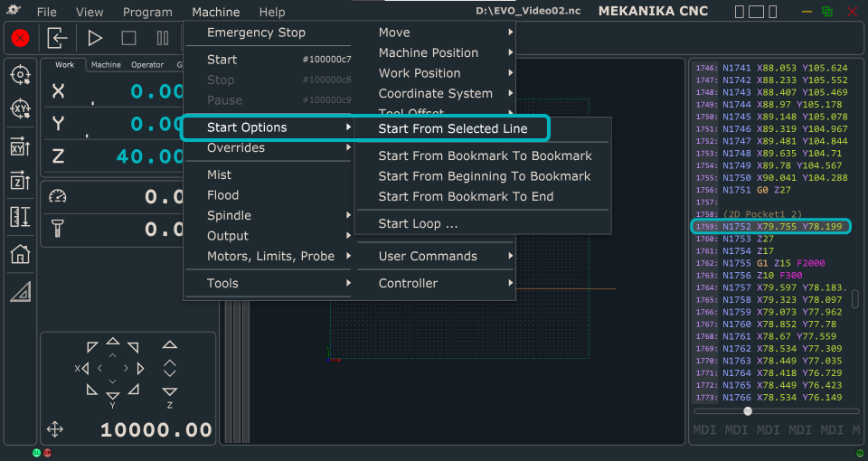Click the stop square toolbar icon
This screenshot has width=868, height=461.
[129, 38]
